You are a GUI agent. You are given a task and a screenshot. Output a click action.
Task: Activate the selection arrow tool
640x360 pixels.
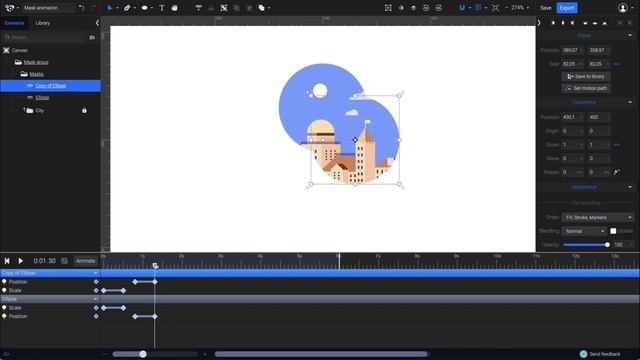(110, 8)
